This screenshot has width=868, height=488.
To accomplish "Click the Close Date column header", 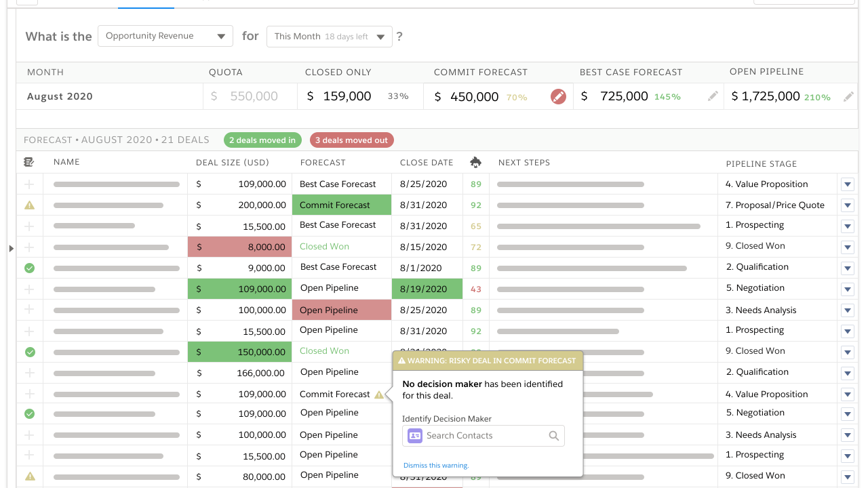I will [x=427, y=163].
